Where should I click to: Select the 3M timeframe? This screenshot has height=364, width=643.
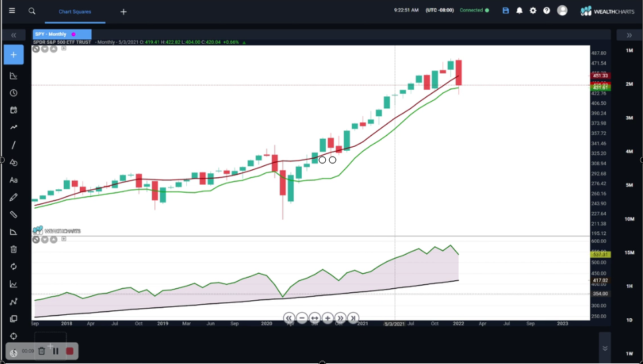click(x=629, y=118)
